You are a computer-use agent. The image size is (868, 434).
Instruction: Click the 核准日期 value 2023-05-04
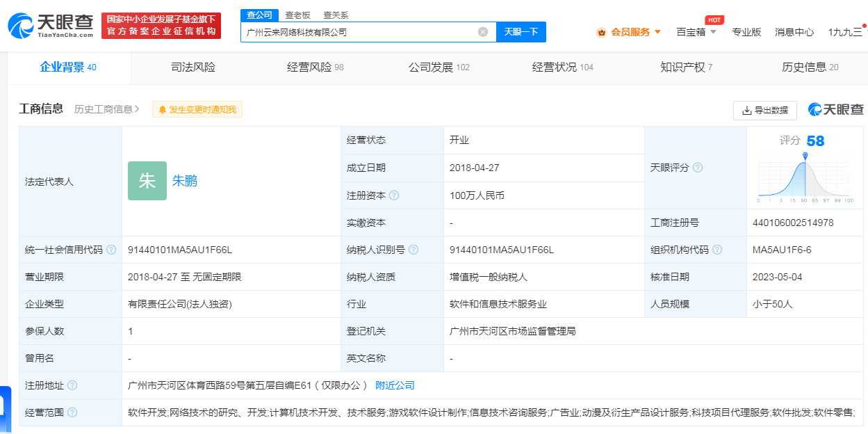tap(778, 277)
